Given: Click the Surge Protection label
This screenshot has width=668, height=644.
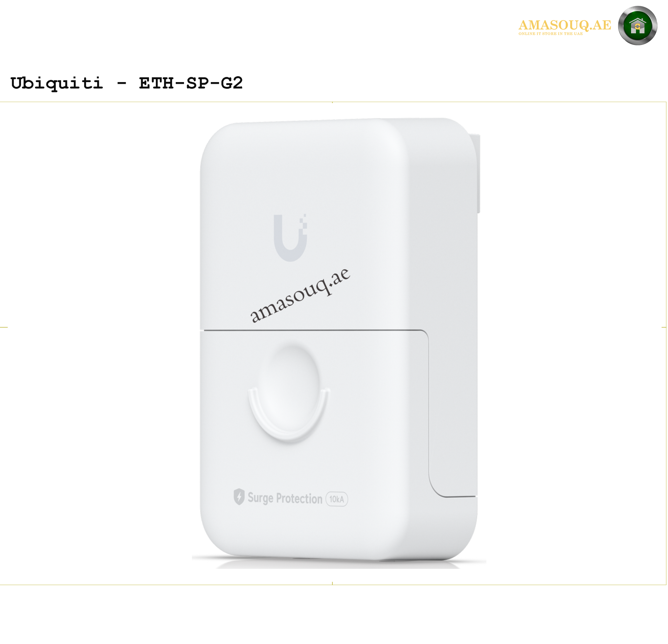Looking at the screenshot, I should point(285,498).
